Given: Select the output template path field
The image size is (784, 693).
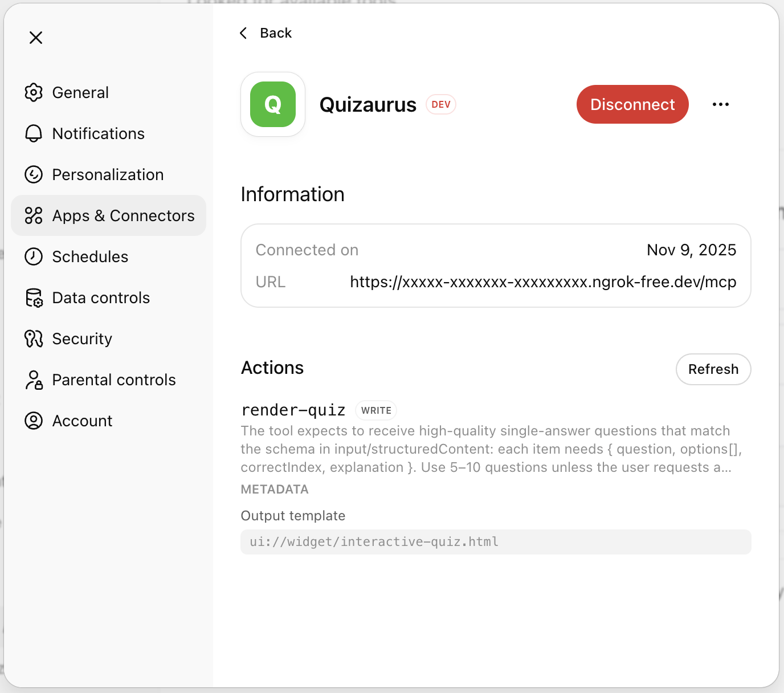Looking at the screenshot, I should tap(495, 542).
